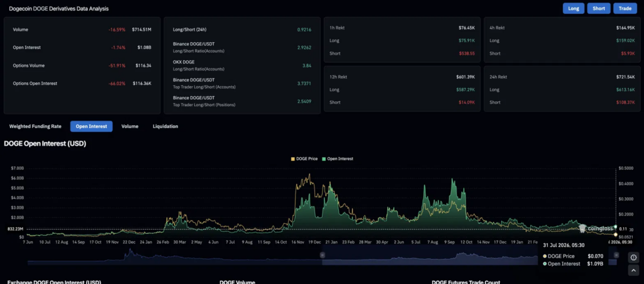644x284 pixels.
Task: Open the Liquidation tab
Action: click(165, 126)
